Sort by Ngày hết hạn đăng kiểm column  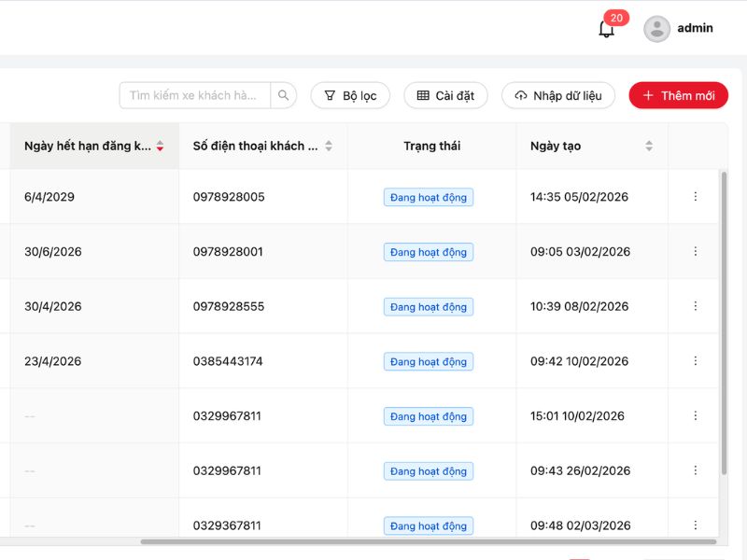coord(160,147)
